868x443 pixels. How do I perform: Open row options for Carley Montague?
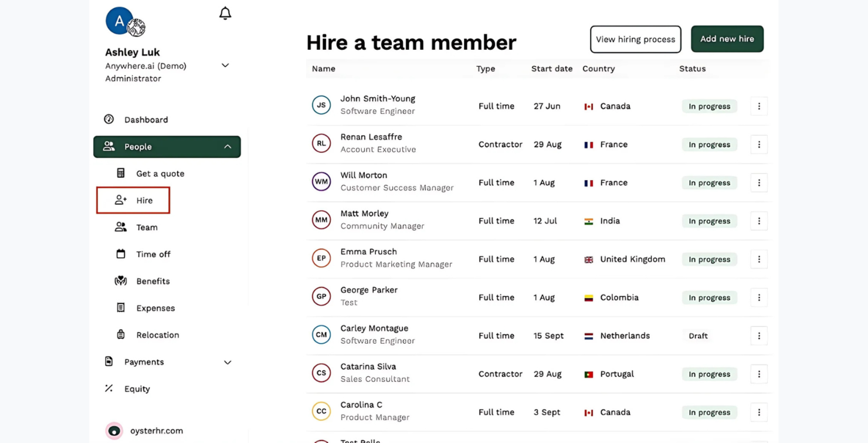point(759,336)
